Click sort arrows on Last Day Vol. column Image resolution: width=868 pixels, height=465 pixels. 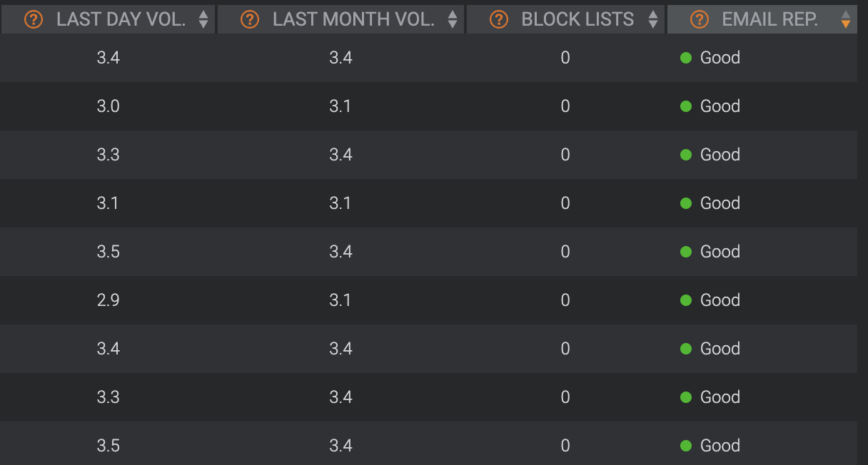point(203,19)
